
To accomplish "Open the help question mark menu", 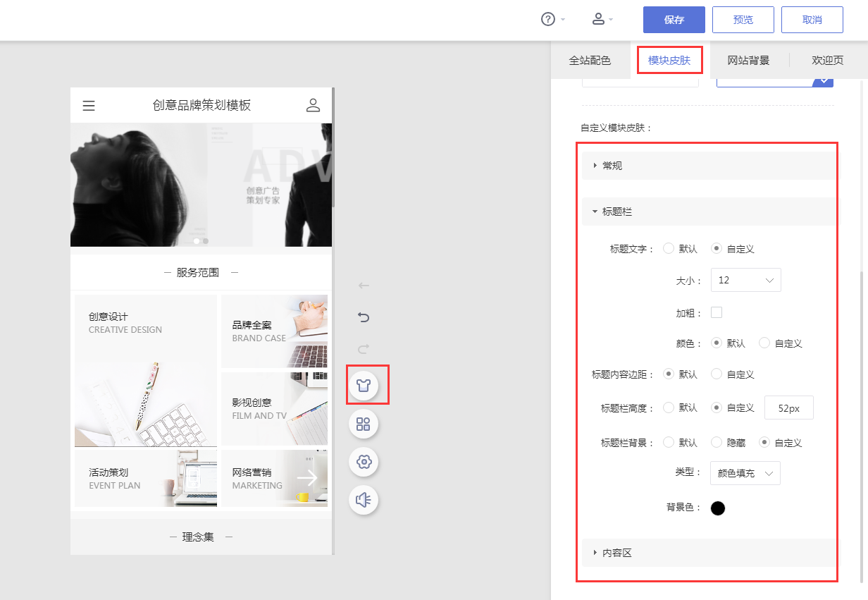I will click(548, 20).
